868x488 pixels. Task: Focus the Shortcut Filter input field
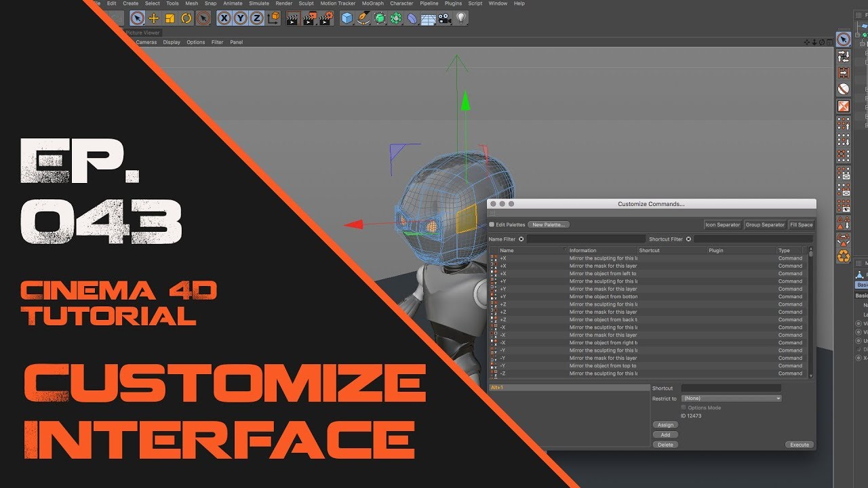(753, 239)
